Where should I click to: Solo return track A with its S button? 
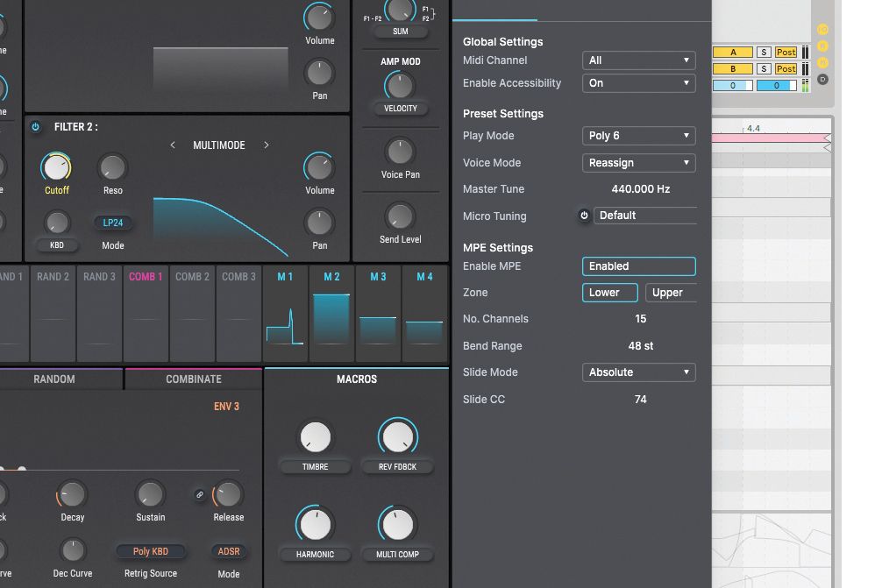coord(765,52)
